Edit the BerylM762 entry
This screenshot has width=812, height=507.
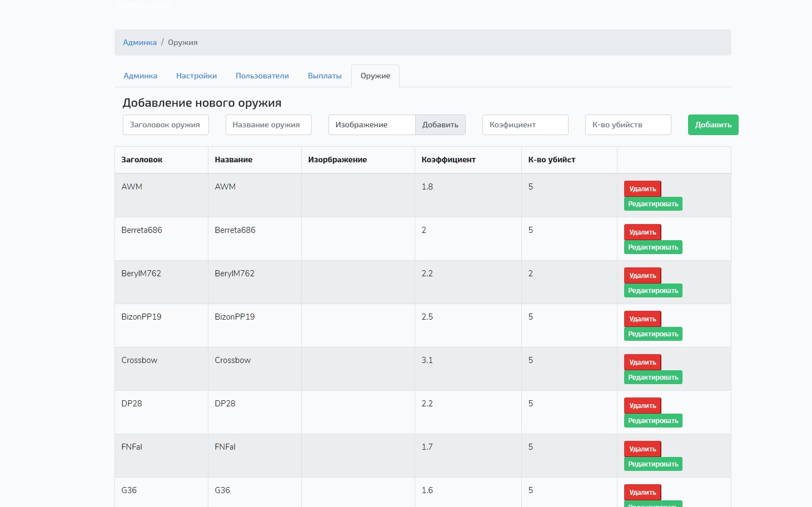[x=653, y=291]
